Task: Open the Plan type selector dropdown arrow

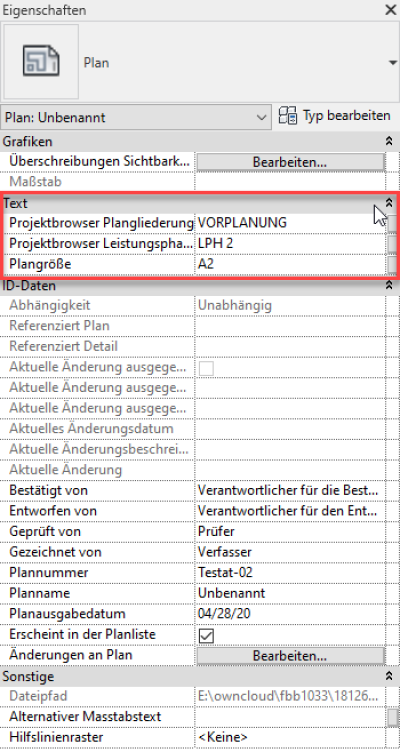Action: click(x=393, y=63)
